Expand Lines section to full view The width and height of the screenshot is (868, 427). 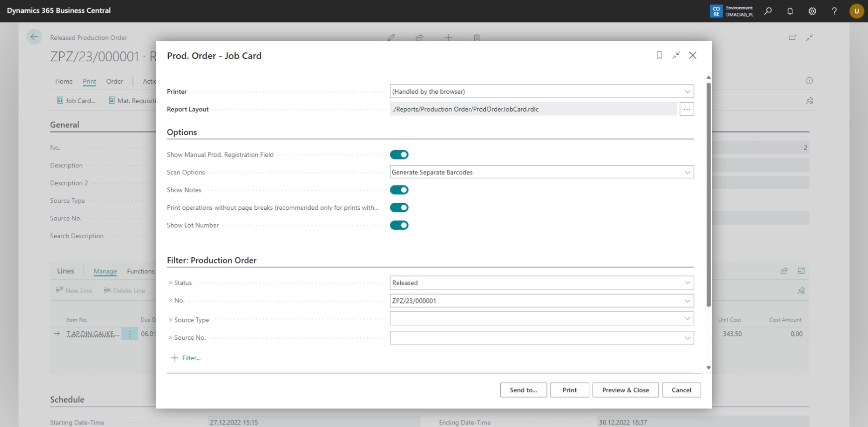click(801, 271)
